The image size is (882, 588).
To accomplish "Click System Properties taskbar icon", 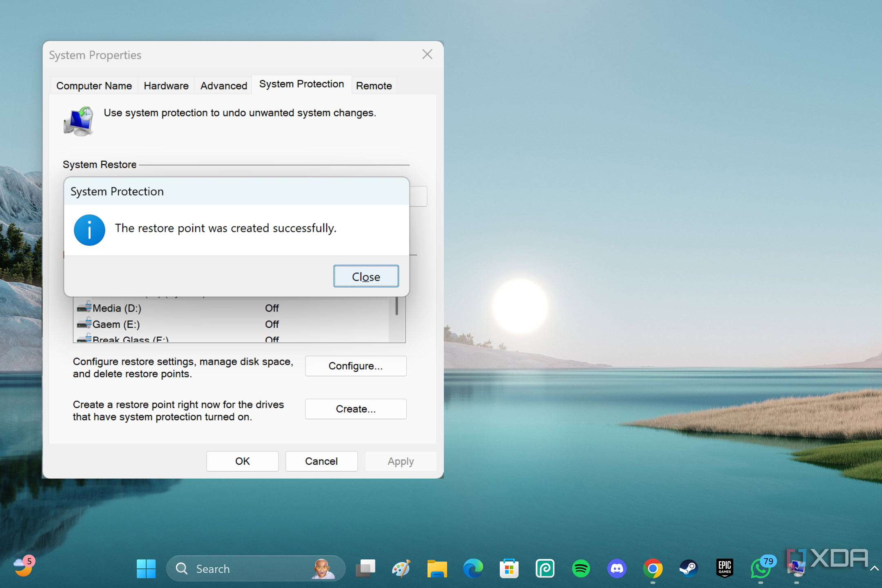I will (797, 568).
